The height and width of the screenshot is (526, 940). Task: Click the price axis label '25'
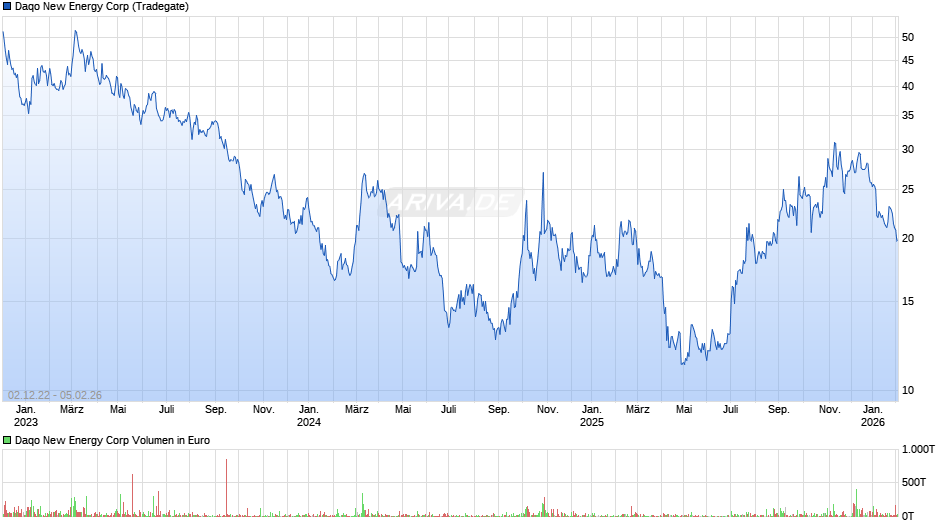(x=908, y=190)
